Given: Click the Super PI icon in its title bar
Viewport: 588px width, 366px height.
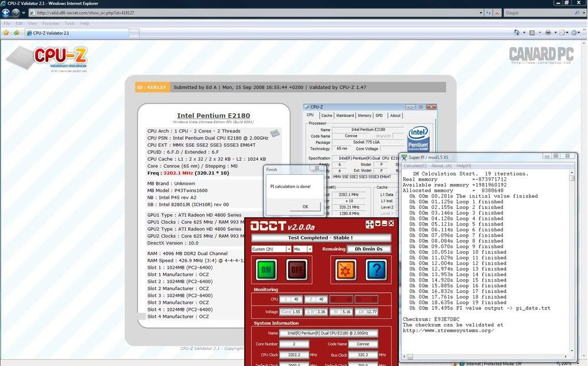Looking at the screenshot, I should tap(404, 156).
